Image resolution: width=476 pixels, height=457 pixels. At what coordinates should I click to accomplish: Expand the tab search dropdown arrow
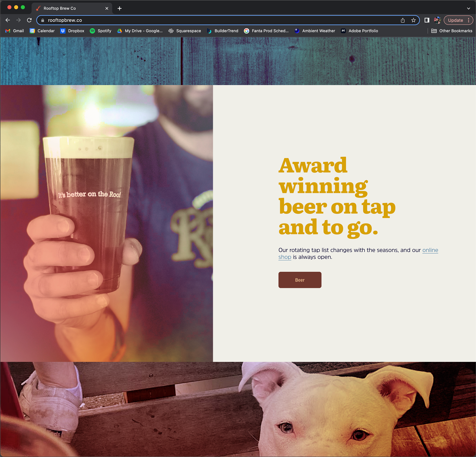[x=469, y=8]
